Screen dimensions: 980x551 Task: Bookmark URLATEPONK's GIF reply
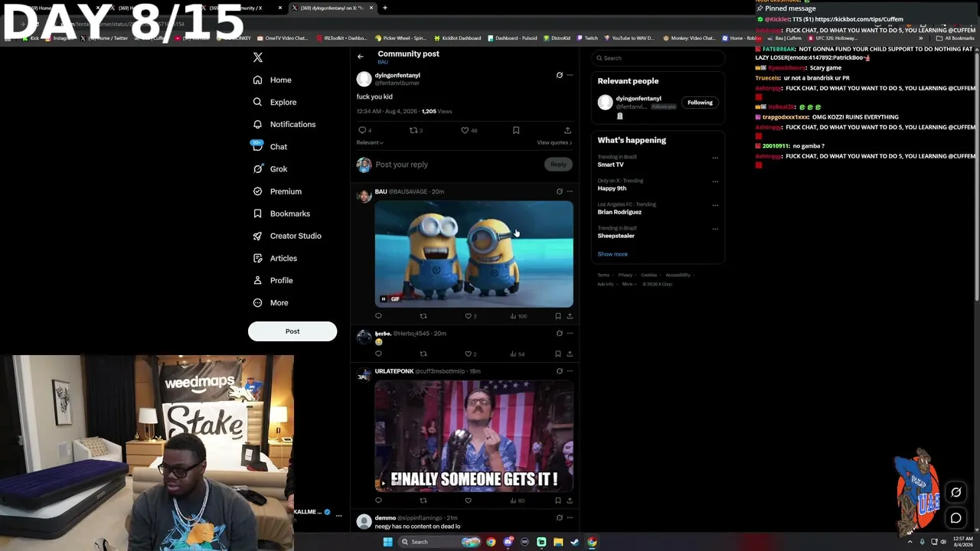[x=558, y=500]
